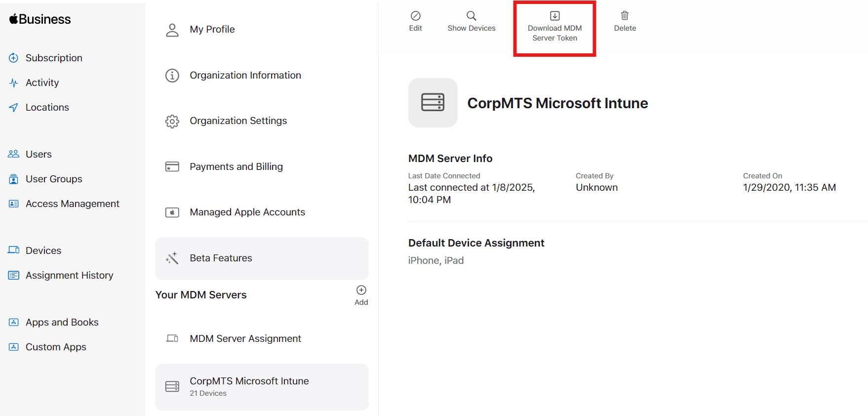Open Access Management
This screenshot has height=416, width=868.
[x=73, y=204]
